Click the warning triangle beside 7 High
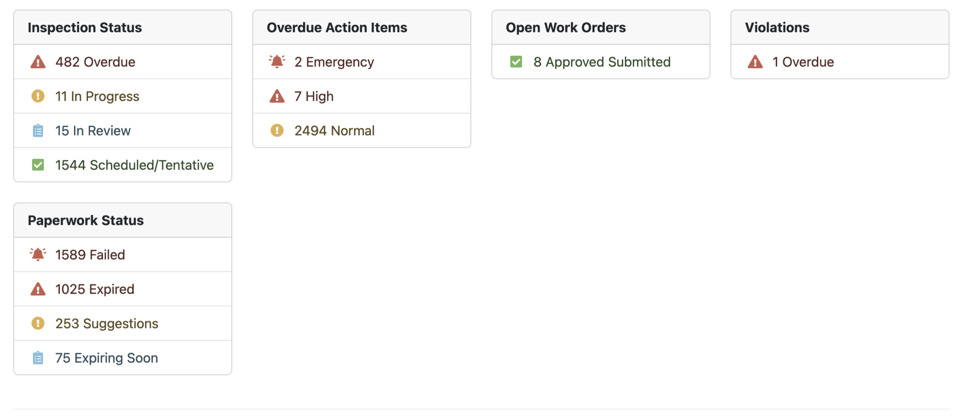The width and height of the screenshot is (980, 416). (277, 96)
